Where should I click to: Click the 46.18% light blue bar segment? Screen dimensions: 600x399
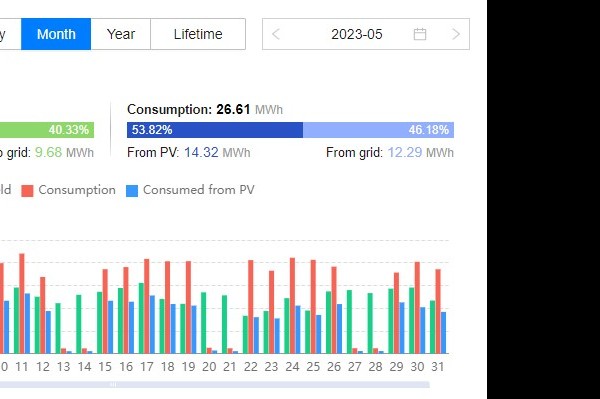click(378, 130)
